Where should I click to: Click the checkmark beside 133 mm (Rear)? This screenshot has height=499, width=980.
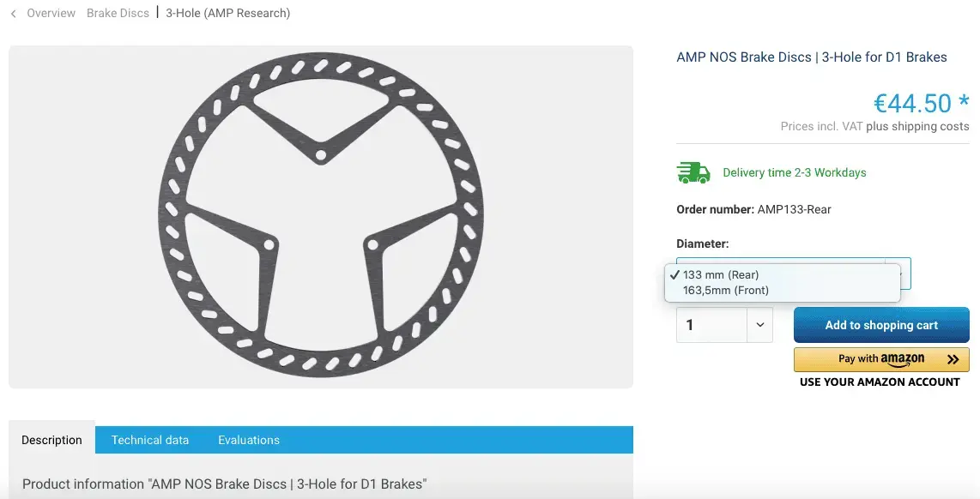[x=674, y=275]
